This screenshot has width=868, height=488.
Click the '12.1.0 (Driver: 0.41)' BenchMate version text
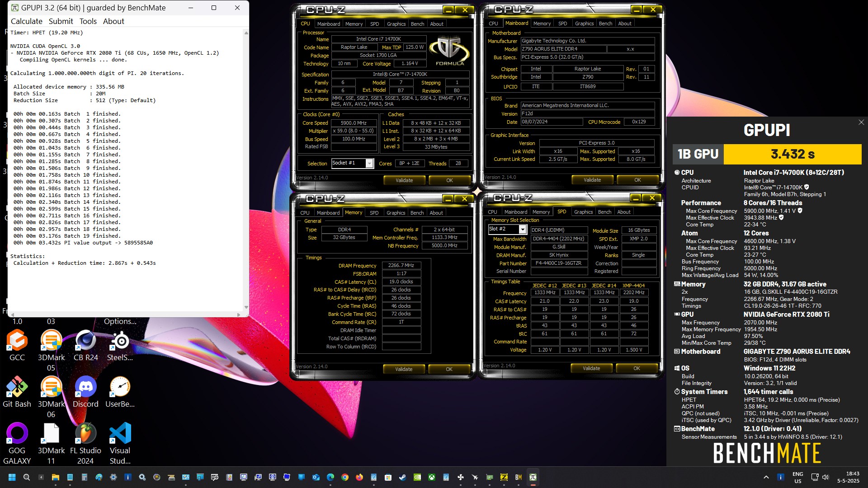point(772,429)
